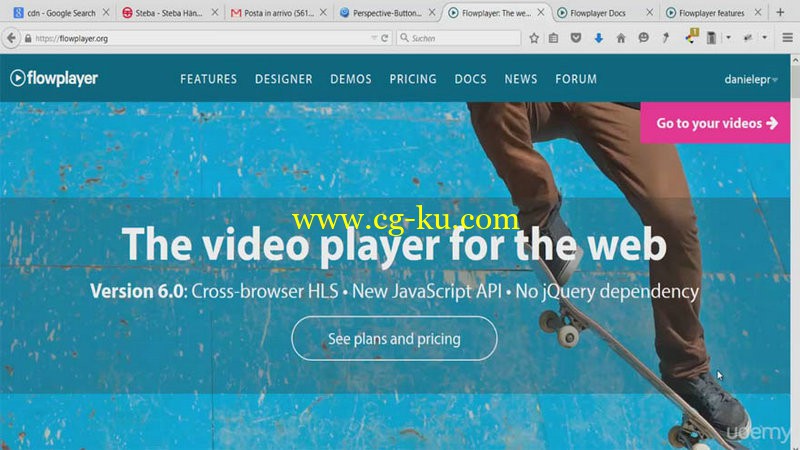Close the Steba tab

point(215,12)
